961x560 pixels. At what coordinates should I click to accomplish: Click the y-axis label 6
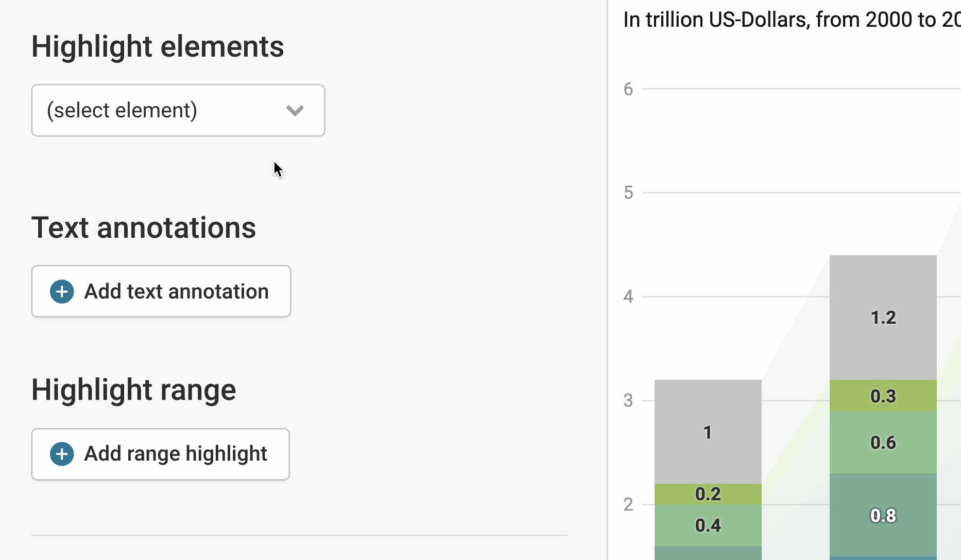click(628, 89)
